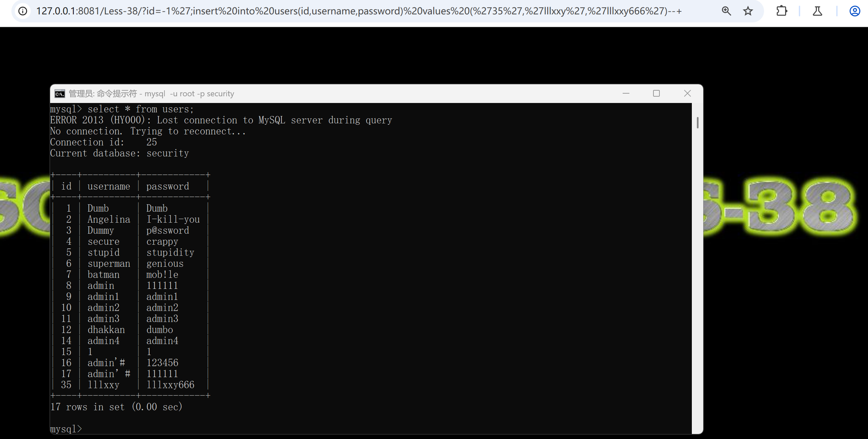Open the browser profile avatar icon
The image size is (868, 439).
pos(855,11)
